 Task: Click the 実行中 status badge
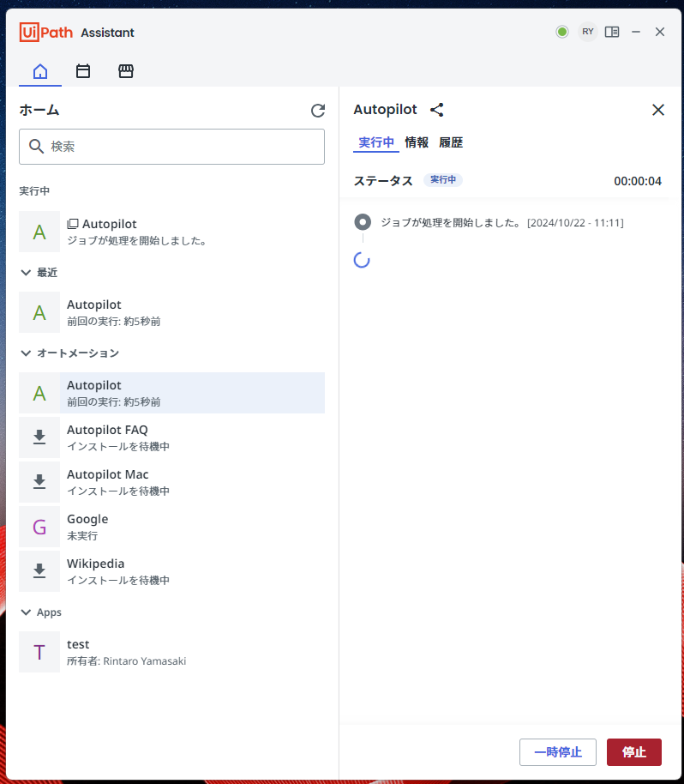(443, 179)
